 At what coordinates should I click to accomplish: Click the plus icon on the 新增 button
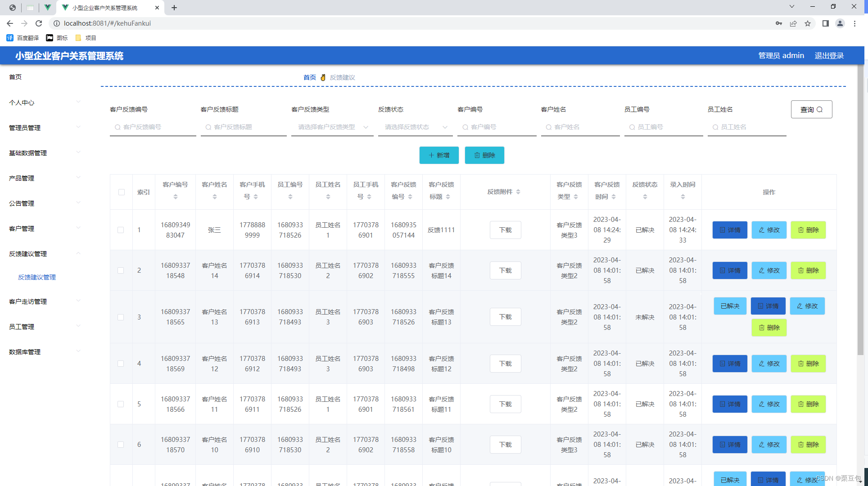pos(431,155)
